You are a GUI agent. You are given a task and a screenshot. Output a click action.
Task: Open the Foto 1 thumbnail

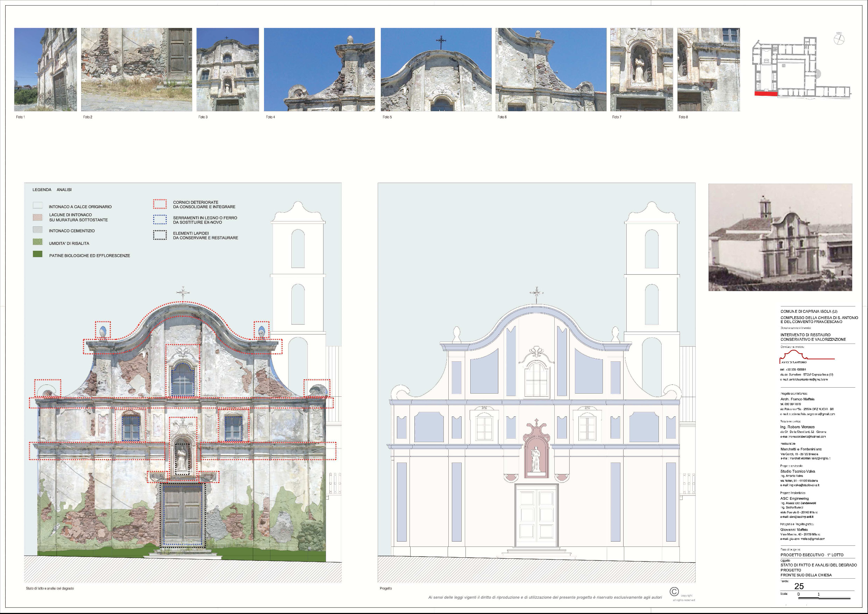point(45,70)
